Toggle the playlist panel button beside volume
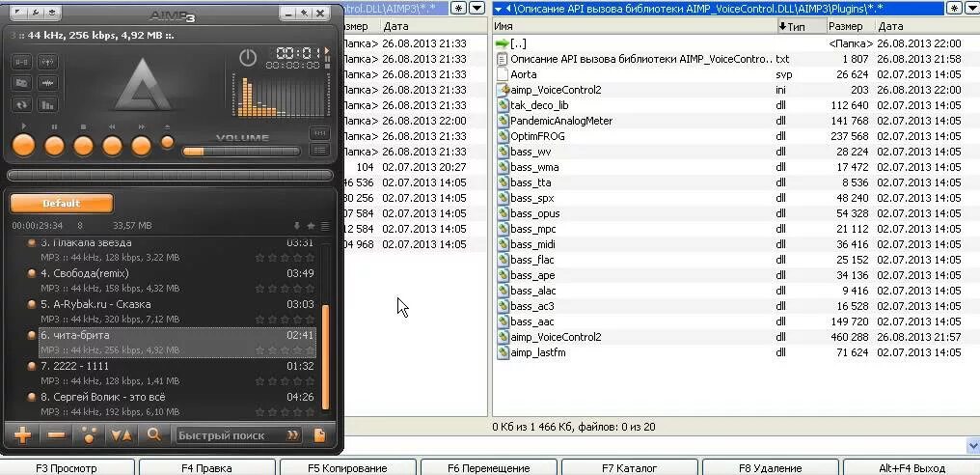Screen dimensions: 980x475 point(319,150)
